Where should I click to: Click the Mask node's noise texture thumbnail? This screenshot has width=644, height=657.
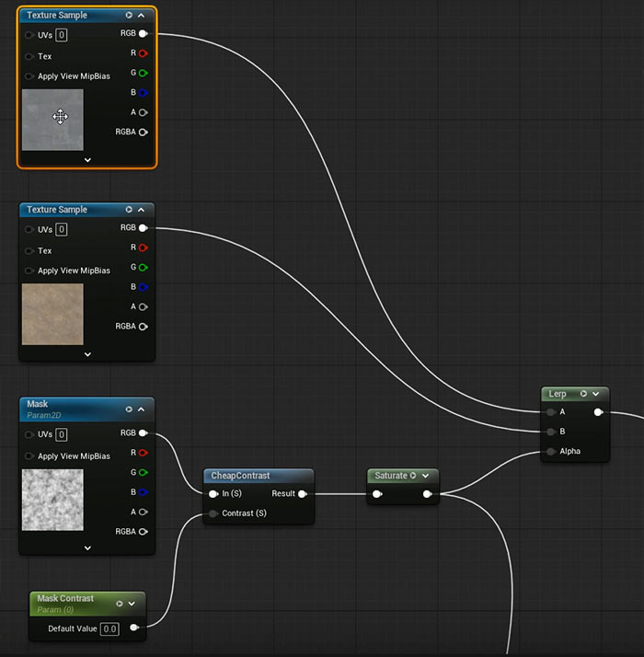(x=52, y=500)
